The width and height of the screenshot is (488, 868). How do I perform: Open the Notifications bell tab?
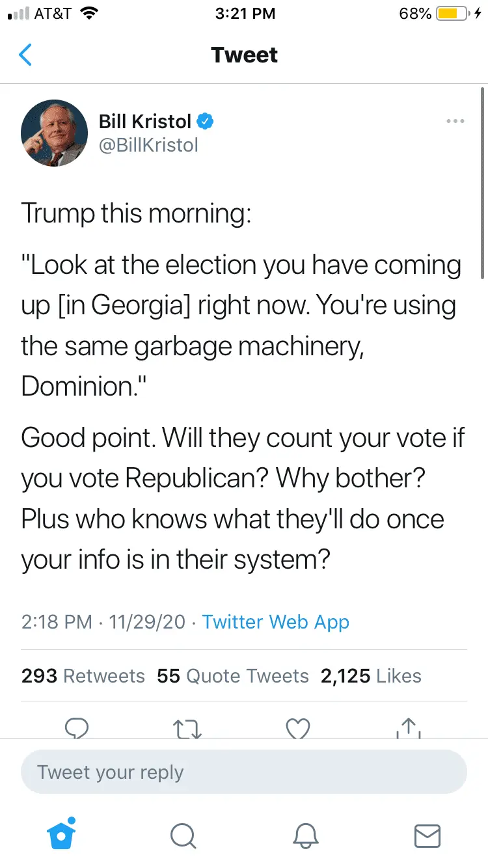(305, 835)
